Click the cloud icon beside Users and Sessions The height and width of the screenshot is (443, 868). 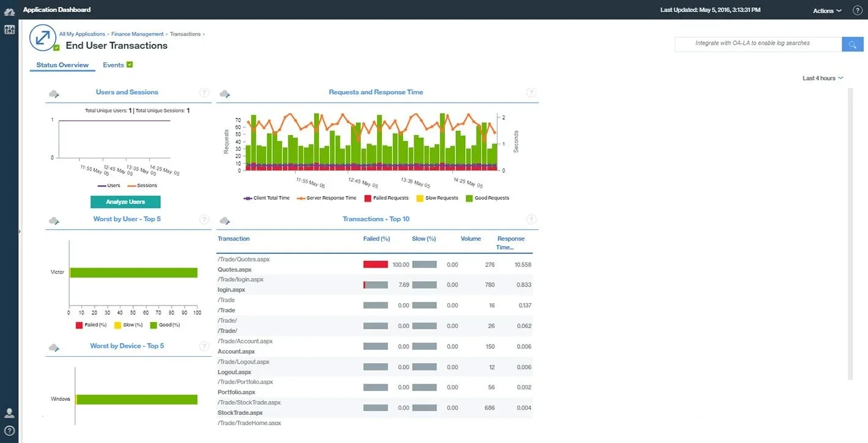(54, 93)
